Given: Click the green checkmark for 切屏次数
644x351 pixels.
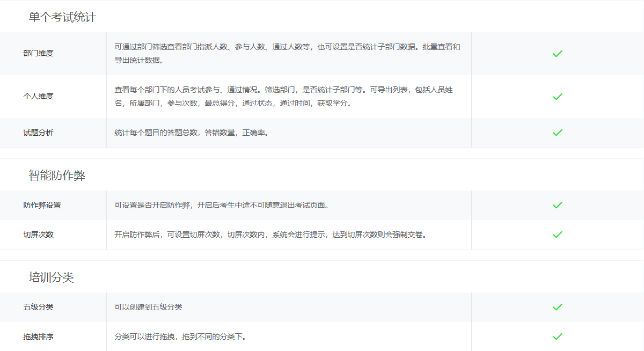Looking at the screenshot, I should coord(557,235).
